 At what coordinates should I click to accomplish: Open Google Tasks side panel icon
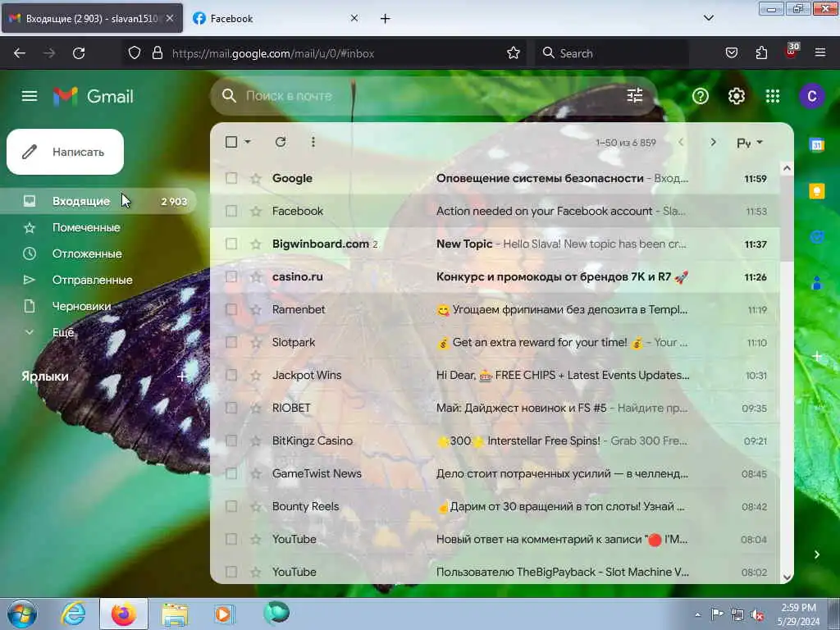coord(817,237)
